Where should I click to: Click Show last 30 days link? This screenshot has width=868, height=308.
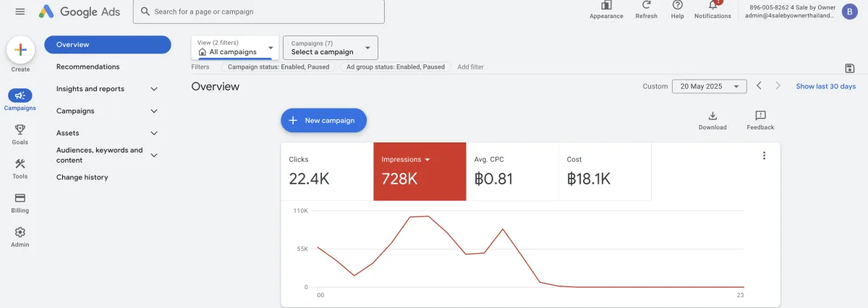[x=825, y=86]
